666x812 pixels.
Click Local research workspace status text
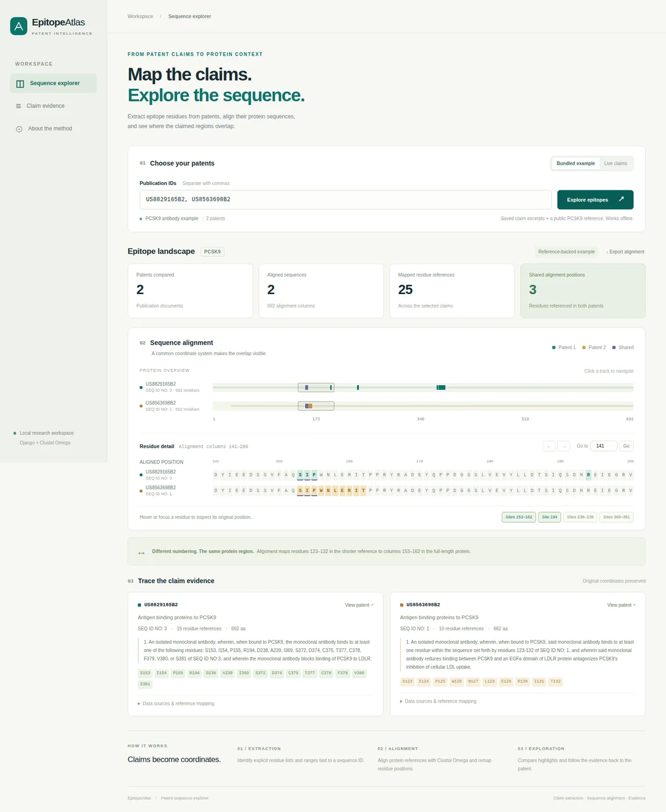(47, 433)
